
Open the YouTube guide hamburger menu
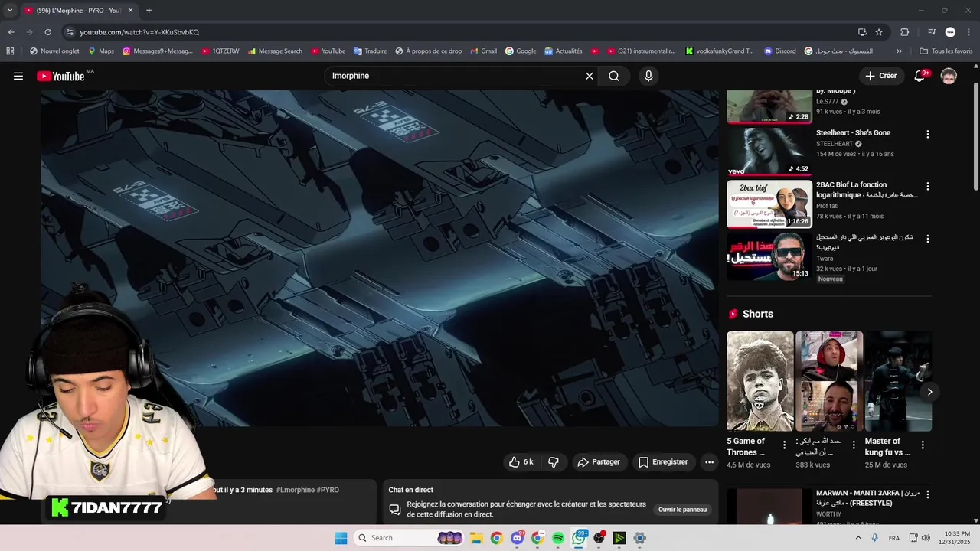point(18,76)
